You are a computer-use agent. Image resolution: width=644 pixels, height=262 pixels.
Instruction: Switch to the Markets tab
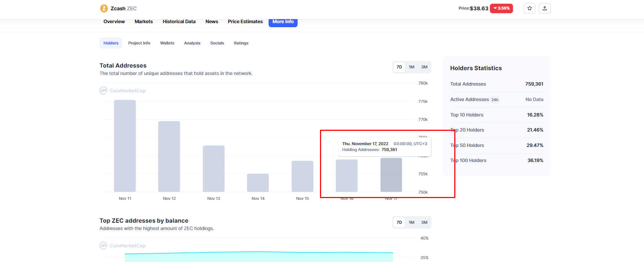[x=143, y=22]
